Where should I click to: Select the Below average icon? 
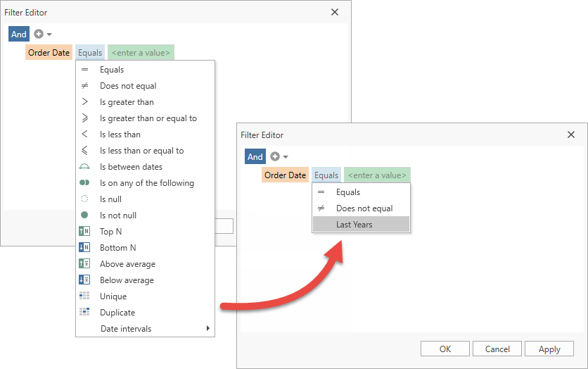(x=84, y=280)
